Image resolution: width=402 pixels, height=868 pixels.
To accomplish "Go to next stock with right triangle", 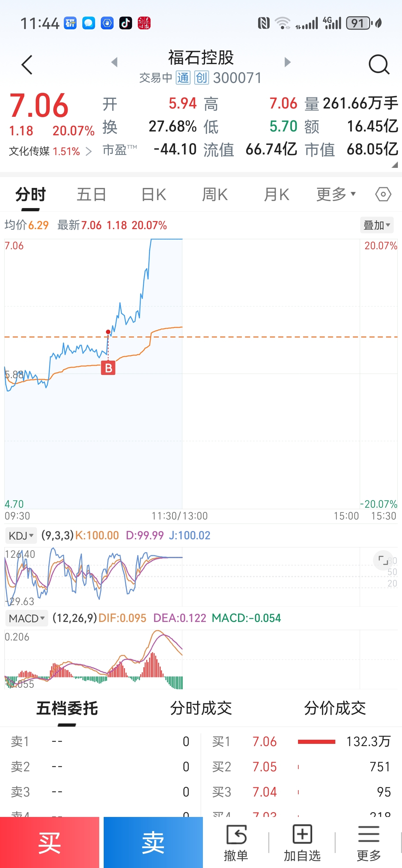I will tap(287, 62).
